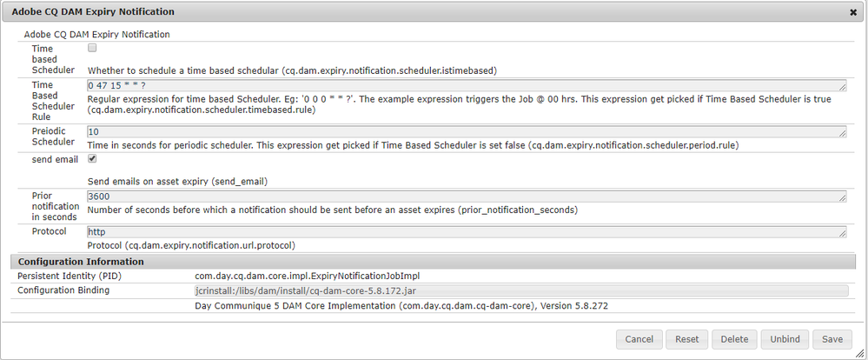Edit the Time Based Scheduler Rule field
The height and width of the screenshot is (360, 868).
[x=467, y=85]
